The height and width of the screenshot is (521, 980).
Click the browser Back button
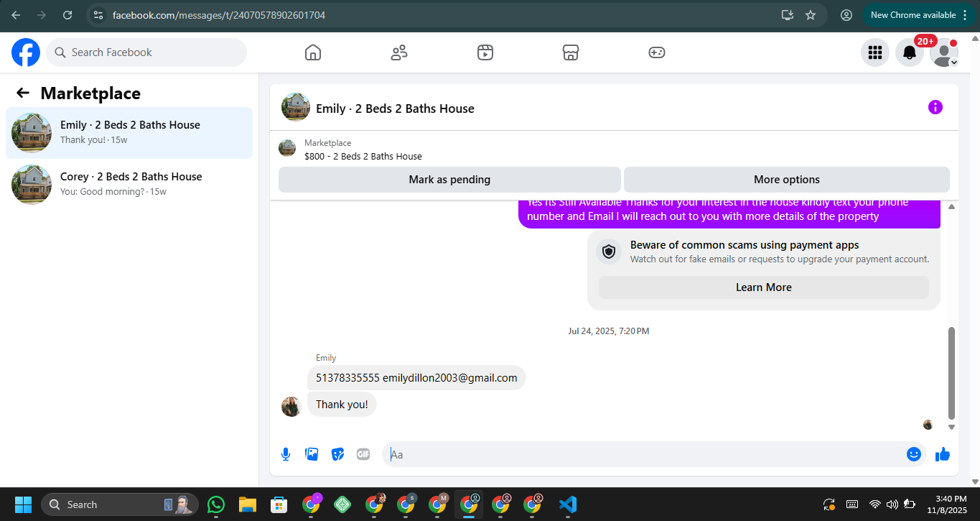pyautogui.click(x=16, y=15)
